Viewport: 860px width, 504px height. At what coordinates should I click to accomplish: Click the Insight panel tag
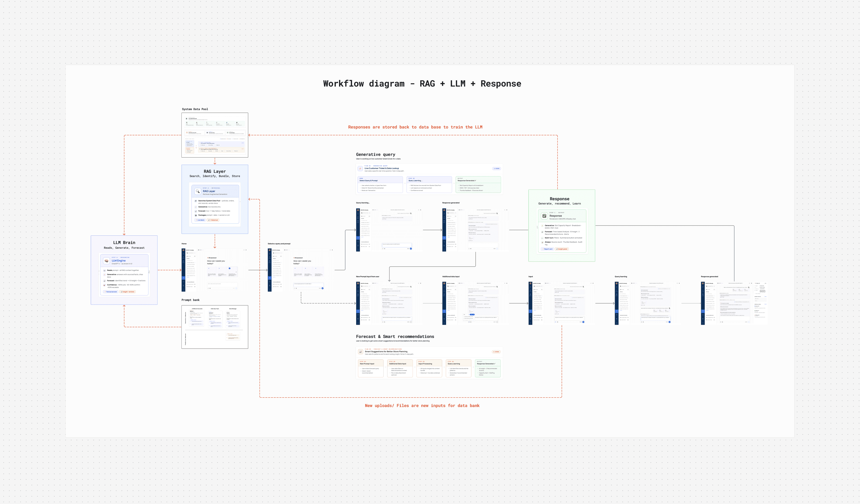(x=562, y=249)
